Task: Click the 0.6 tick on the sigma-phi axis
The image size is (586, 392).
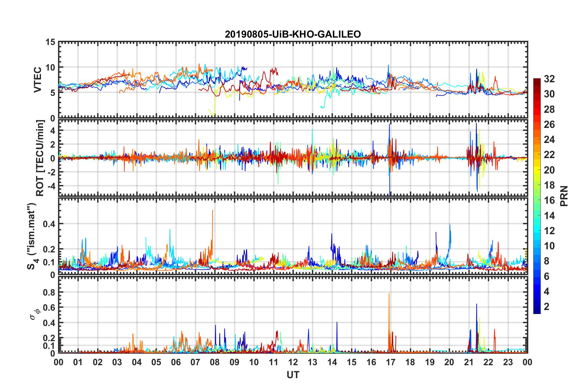Action: 49,308
